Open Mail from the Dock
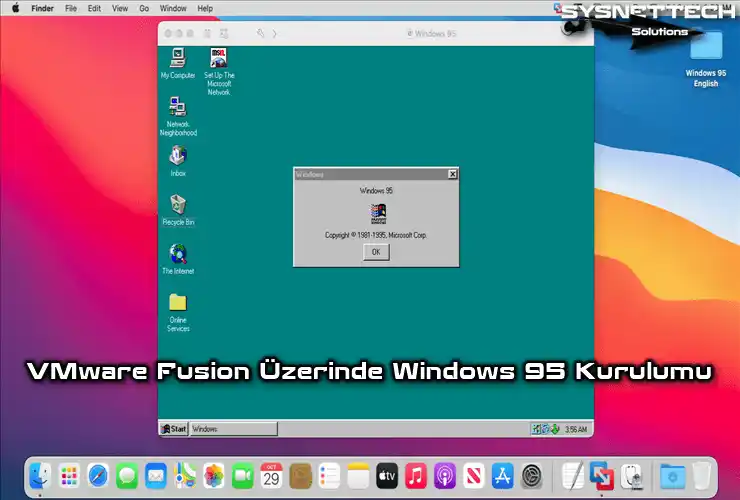The width and height of the screenshot is (740, 500). (x=156, y=475)
